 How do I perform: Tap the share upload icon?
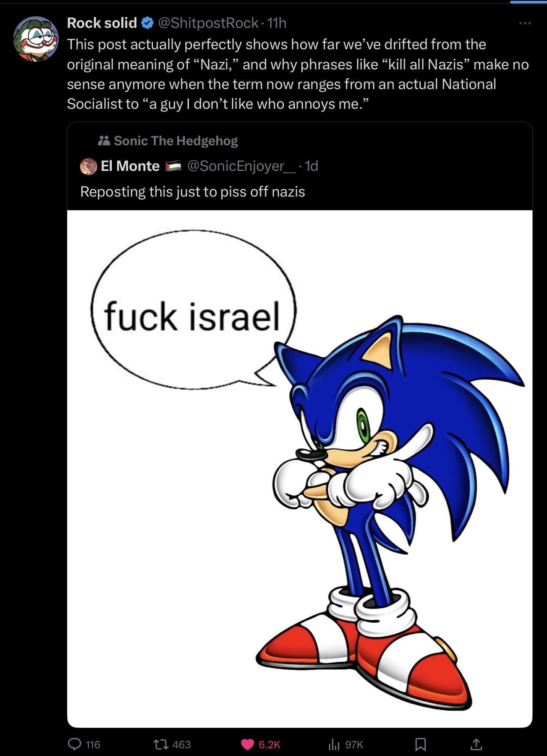pyautogui.click(x=476, y=744)
